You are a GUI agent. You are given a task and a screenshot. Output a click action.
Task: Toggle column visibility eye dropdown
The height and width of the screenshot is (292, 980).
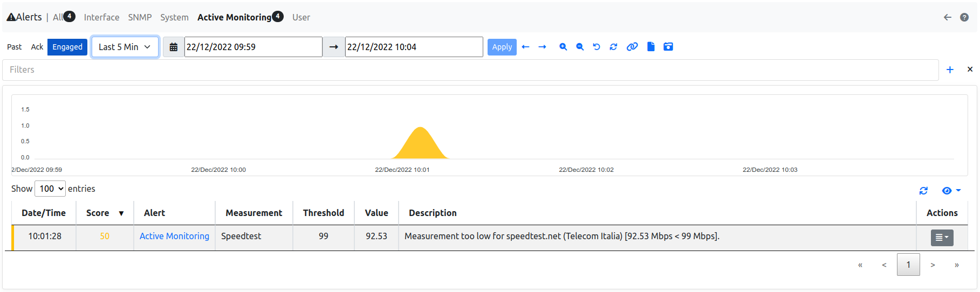coord(951,191)
